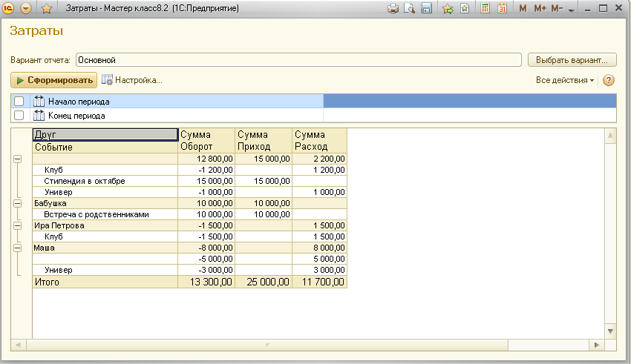
Task: Click the Print icon in title bar
Action: pos(393,8)
